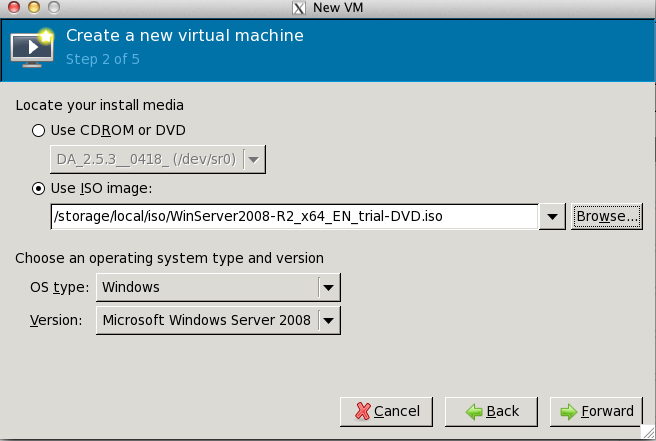Screen dimensions: 656x441
Task: Click the X11 icon in title bar
Action: pos(299,8)
